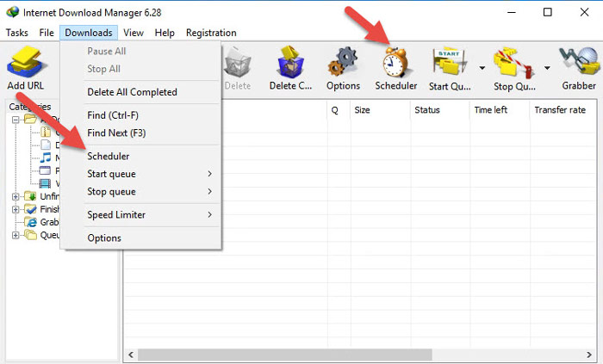This screenshot has height=364, width=603.
Task: Select the compressed archive category icon
Action: pos(46,132)
